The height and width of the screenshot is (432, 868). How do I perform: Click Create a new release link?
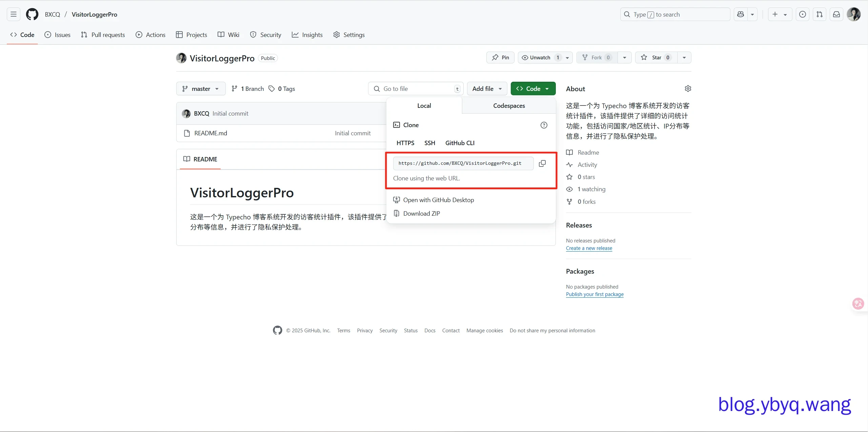point(589,248)
